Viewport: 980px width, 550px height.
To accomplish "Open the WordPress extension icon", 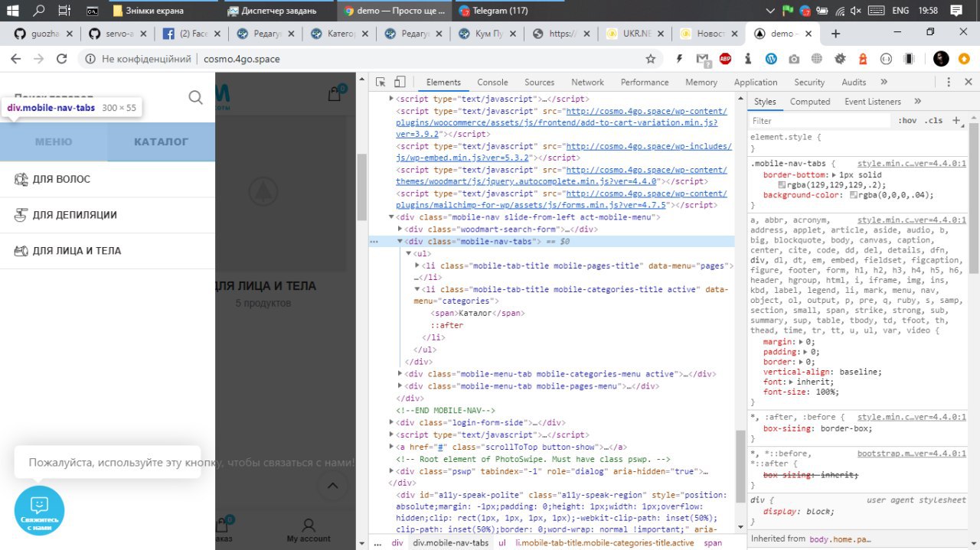I will point(772,59).
